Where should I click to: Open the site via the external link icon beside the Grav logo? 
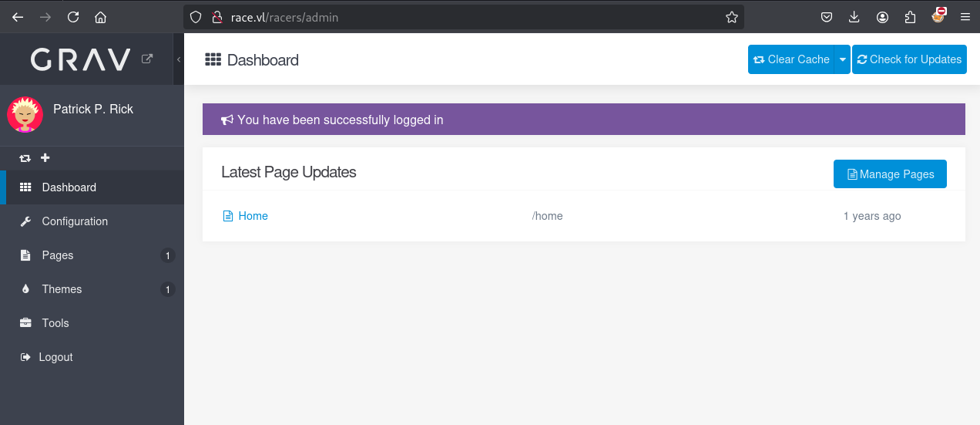pos(147,59)
